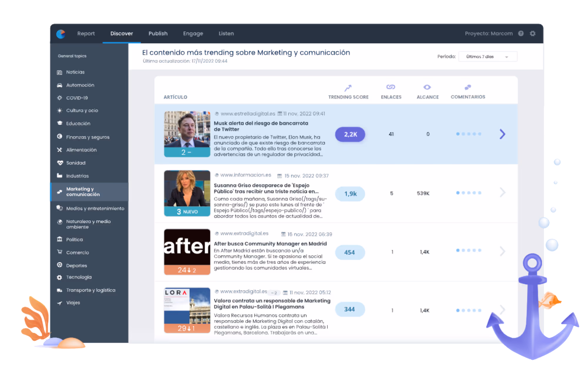Open the help question mark icon

click(x=521, y=33)
